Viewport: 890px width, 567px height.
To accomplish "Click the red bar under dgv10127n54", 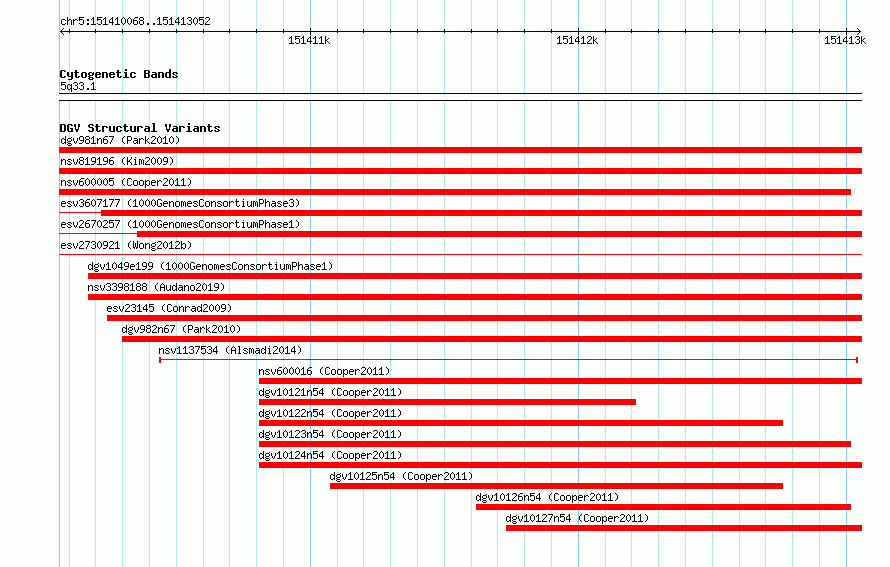I will [x=684, y=528].
